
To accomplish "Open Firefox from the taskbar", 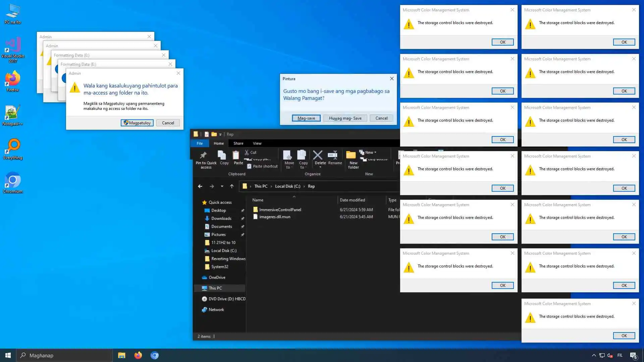I will click(x=138, y=355).
